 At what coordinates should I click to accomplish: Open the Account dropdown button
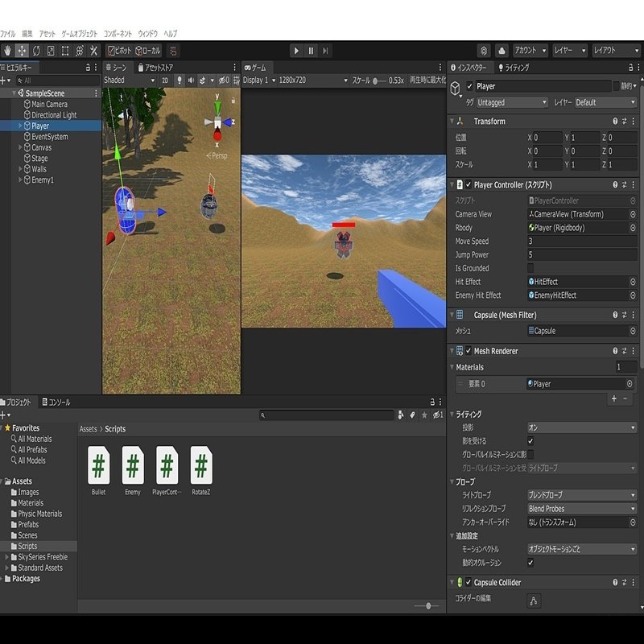530,51
